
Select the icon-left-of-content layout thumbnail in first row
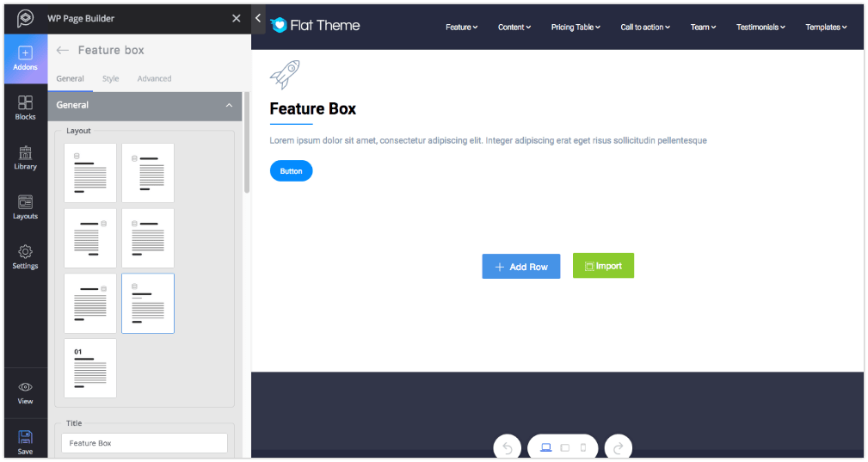tap(148, 173)
